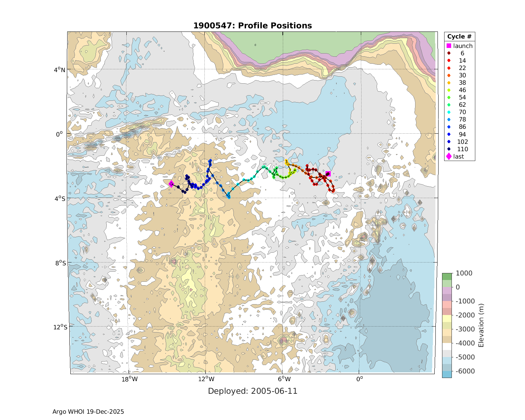Screen dimensions: 525x420
Task: Click the 'Elevation (m)' colorbar label
Action: (481, 325)
